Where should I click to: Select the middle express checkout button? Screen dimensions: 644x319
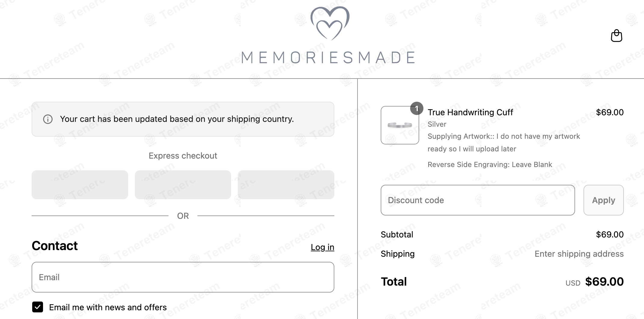coord(183,185)
